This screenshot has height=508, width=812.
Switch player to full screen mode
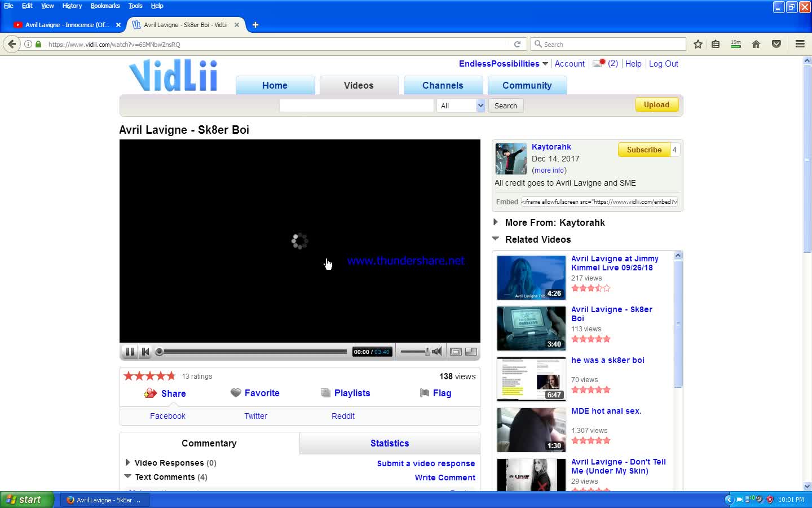(471, 352)
